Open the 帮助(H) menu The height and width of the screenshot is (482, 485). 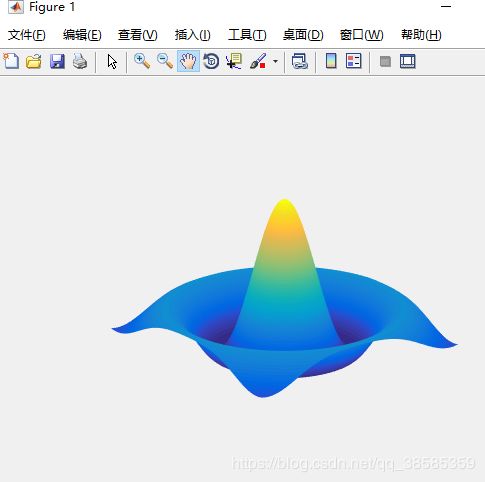pyautogui.click(x=421, y=35)
